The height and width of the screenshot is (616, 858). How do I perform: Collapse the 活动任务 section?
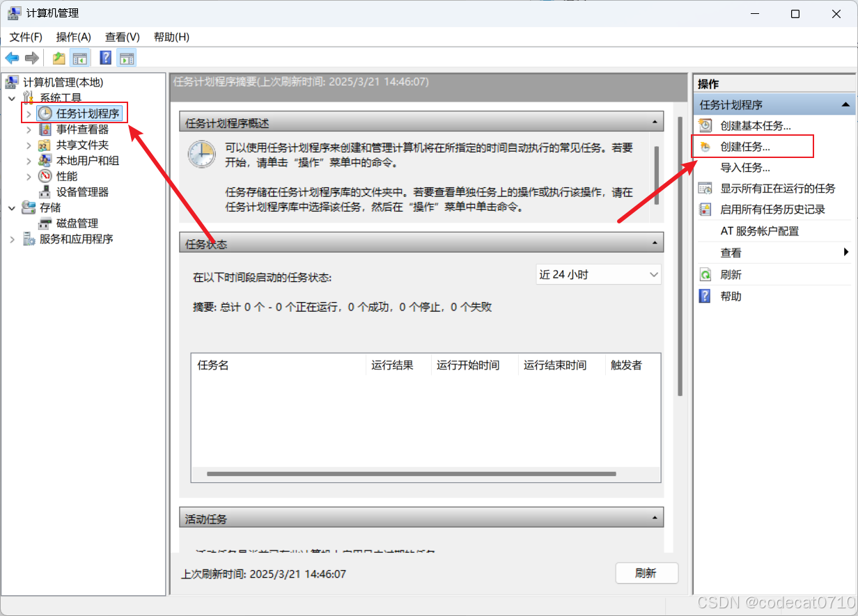pos(655,518)
